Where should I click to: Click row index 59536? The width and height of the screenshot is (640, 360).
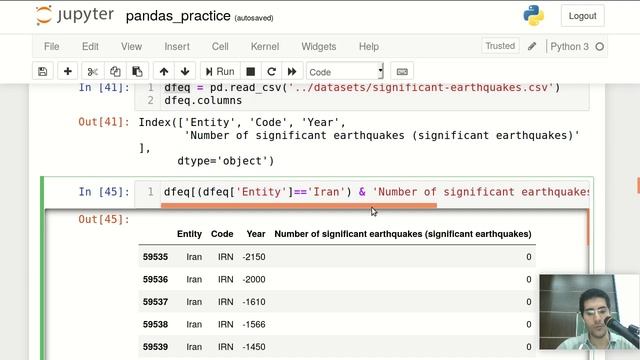(x=155, y=280)
